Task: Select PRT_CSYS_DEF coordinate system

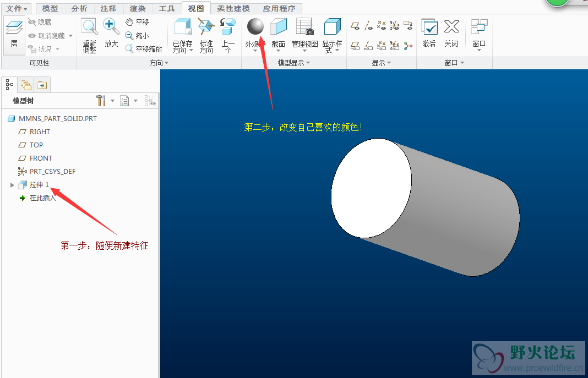Action: (47, 172)
